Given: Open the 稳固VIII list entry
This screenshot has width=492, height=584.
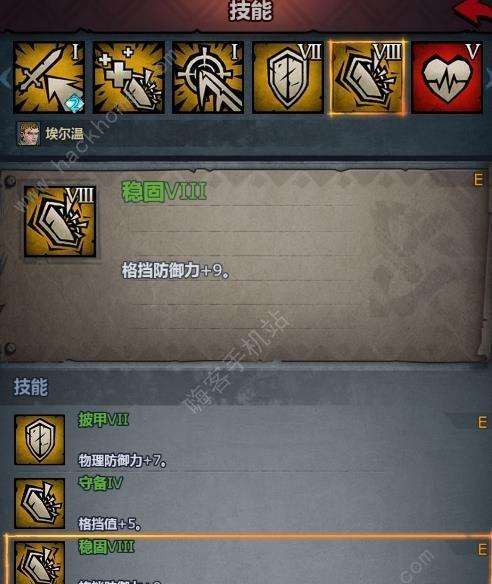Looking at the screenshot, I should coord(248,560).
